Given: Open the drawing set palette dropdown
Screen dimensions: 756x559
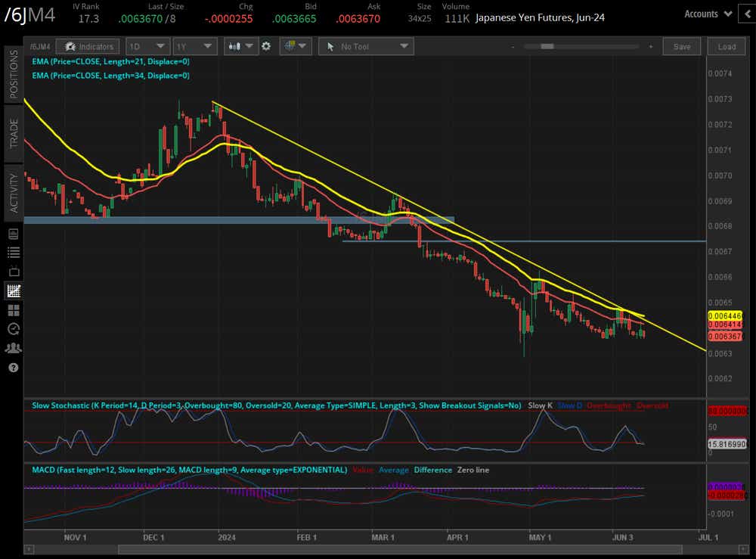Looking at the screenshot, I should coord(295,46).
